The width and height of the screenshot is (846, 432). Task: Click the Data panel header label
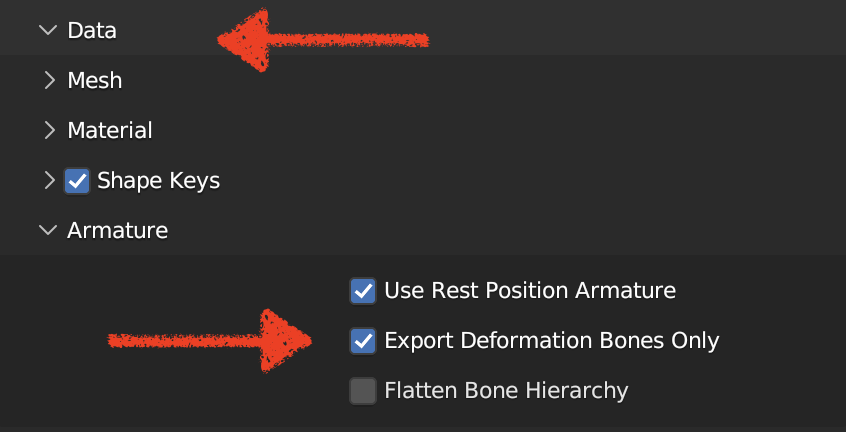pos(92,30)
